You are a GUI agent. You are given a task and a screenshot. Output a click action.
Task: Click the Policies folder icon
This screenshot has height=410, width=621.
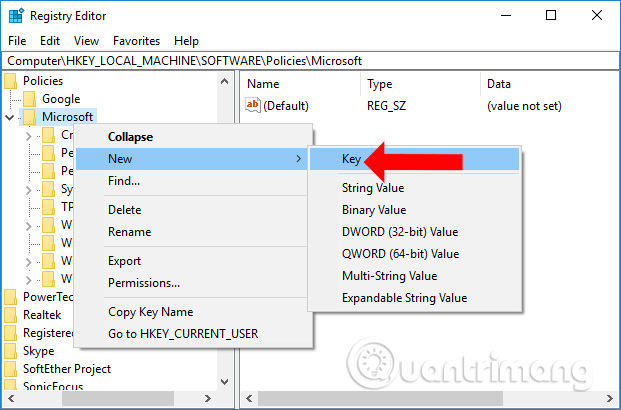(x=11, y=81)
